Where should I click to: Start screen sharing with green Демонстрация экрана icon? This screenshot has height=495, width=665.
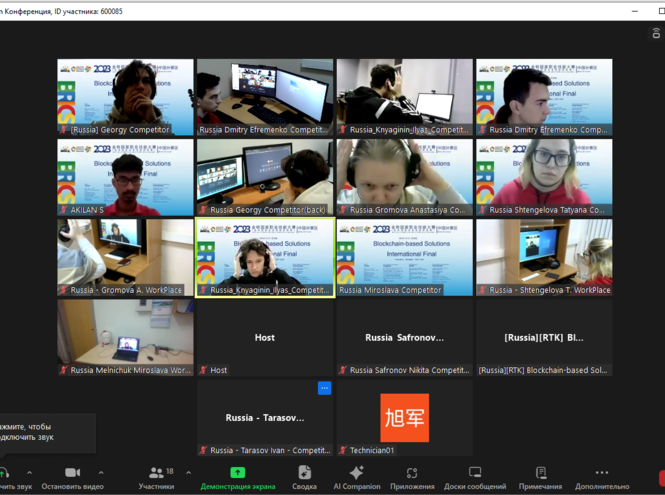[238, 472]
